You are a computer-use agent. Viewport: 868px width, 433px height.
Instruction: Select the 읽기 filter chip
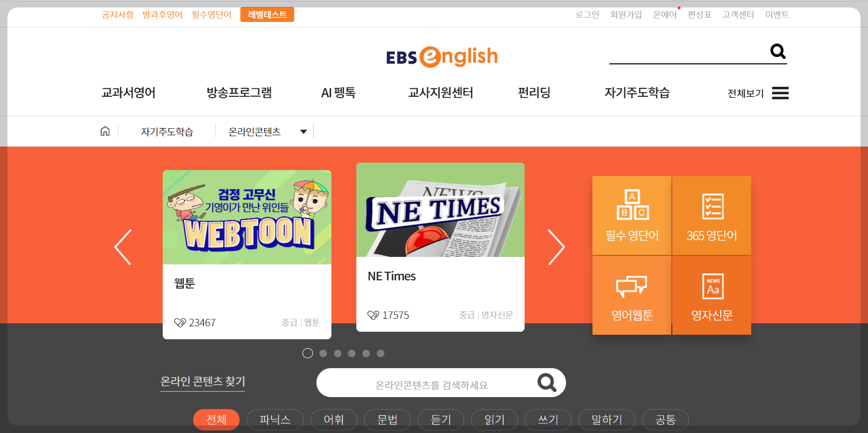coord(495,420)
